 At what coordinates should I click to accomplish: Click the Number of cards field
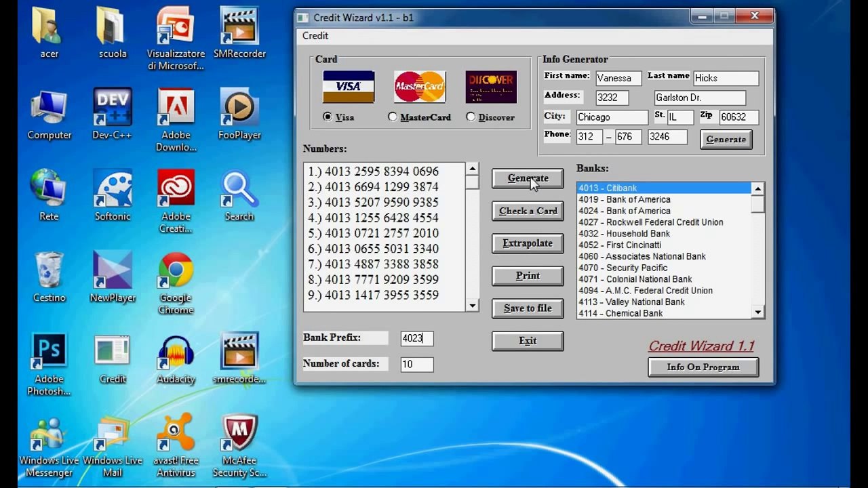tap(416, 364)
